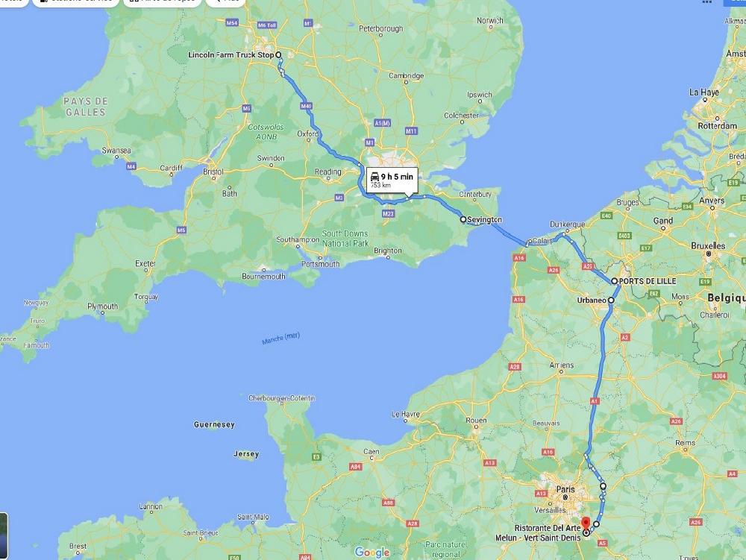Click the red destination pin near Melun
746x560 pixels.
(x=586, y=523)
